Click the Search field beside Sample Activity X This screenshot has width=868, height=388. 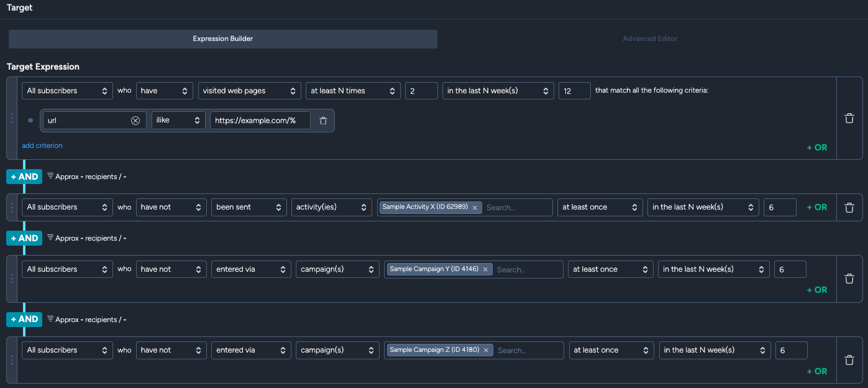pyautogui.click(x=517, y=208)
